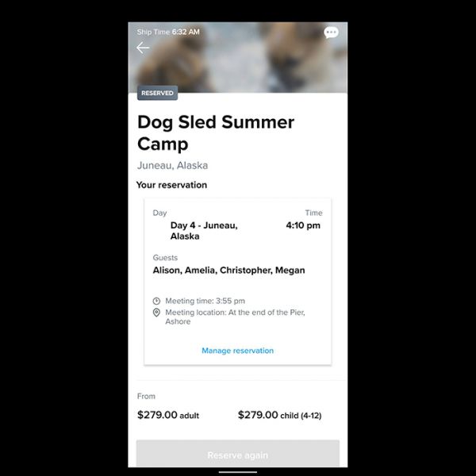Click the Meeting time: 3:55 pm text
Screen dimensions: 476x476
tap(205, 301)
